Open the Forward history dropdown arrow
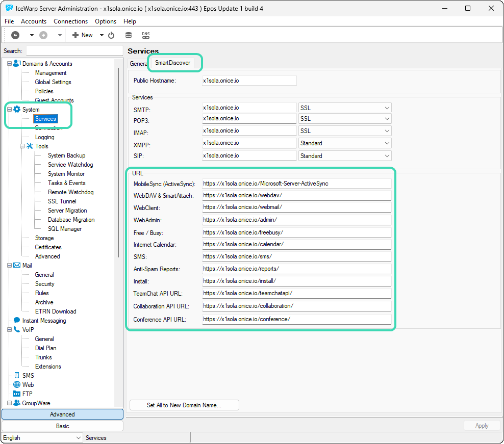Viewport: 504px width, 444px height. 60,35
